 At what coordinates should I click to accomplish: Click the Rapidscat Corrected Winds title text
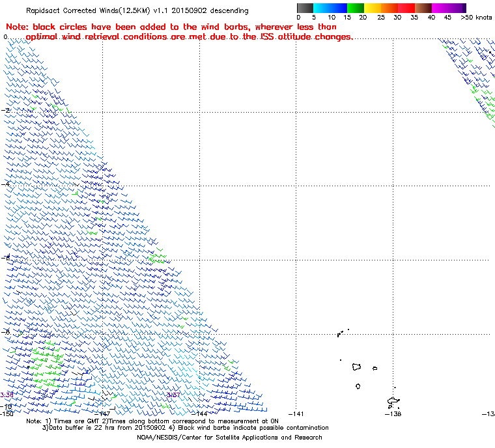point(137,10)
